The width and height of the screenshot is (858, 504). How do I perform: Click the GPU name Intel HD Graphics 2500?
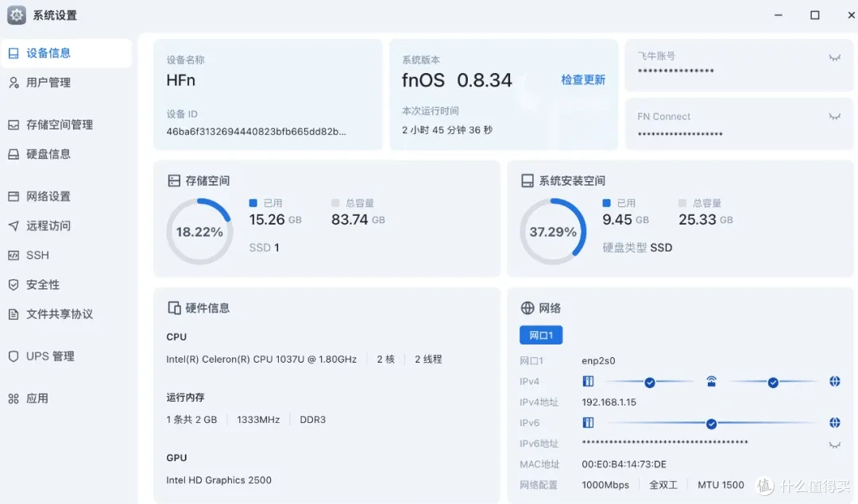[x=219, y=480]
